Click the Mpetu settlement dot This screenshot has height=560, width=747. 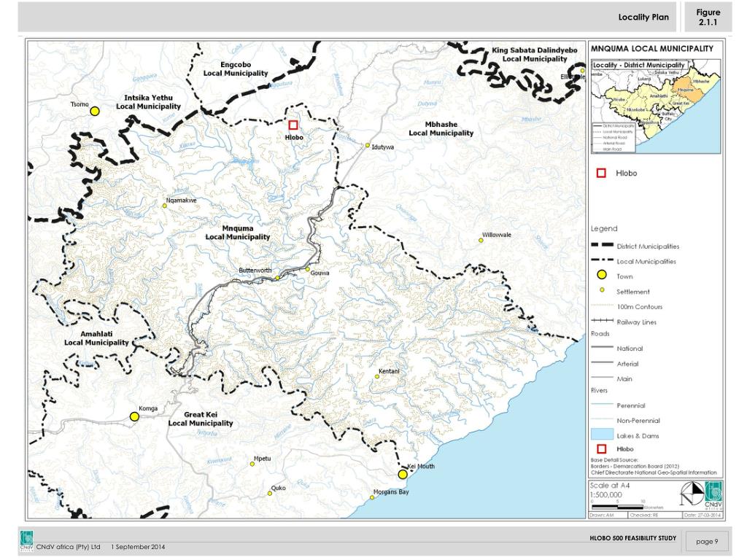click(252, 464)
